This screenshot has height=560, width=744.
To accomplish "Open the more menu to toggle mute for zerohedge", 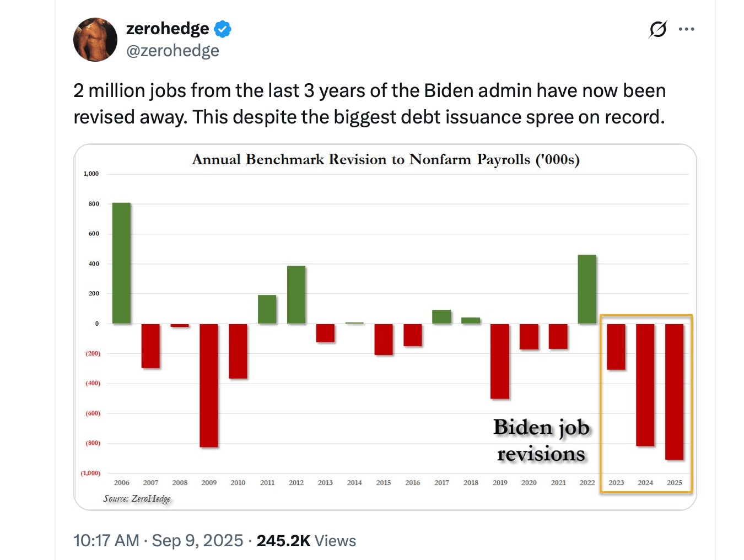I will [x=686, y=29].
